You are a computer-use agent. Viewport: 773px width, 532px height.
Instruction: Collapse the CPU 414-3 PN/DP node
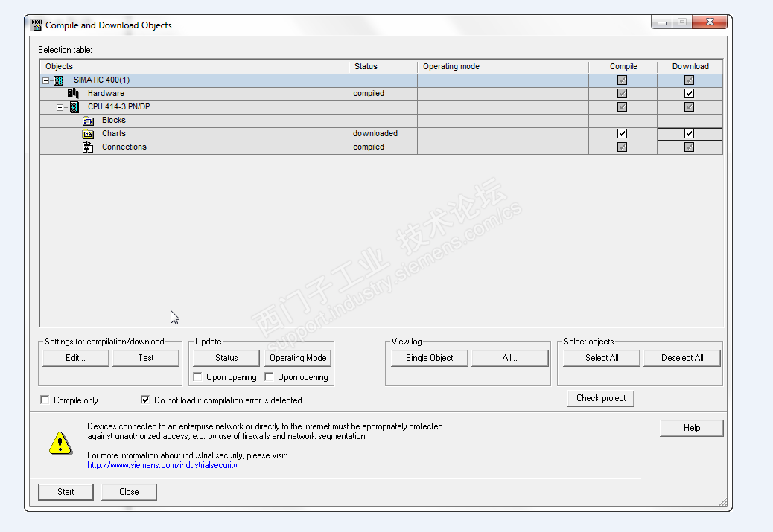point(60,107)
